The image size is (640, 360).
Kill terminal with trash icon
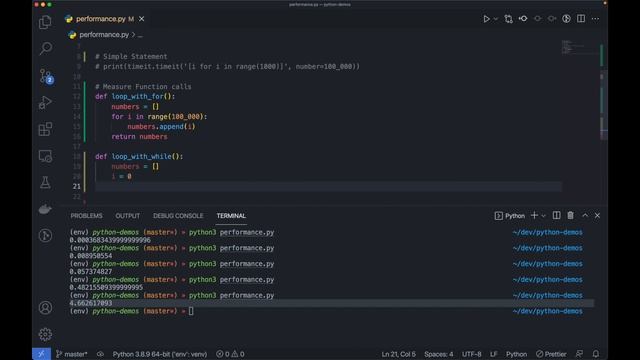[x=570, y=215]
